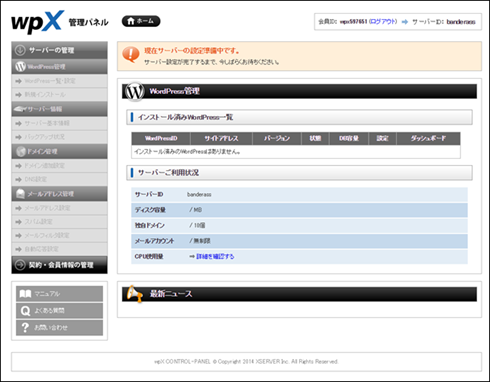490x382 pixels.
Task: Expand the 契約・会員情報の管理 section
Action: coord(59,265)
